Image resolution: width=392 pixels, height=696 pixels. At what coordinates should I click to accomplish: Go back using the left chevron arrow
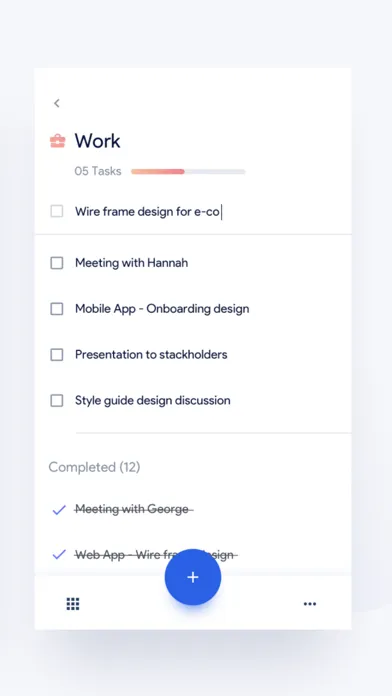pos(56,103)
